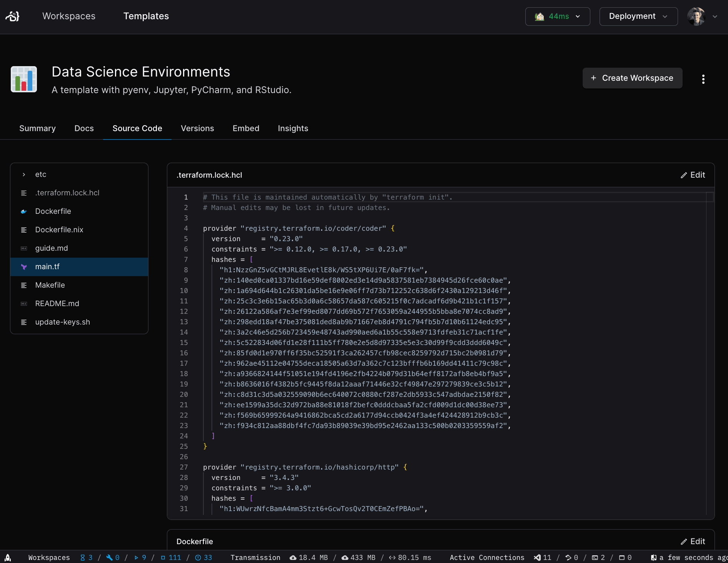Click the file icon beside update-keys.sh
The height and width of the screenshot is (563, 728).
pyautogui.click(x=24, y=322)
